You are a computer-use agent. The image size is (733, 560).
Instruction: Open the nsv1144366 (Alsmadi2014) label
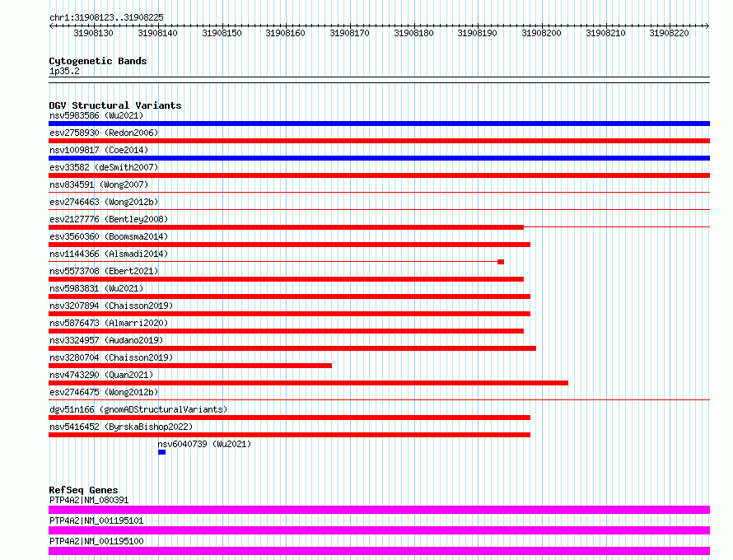[x=109, y=254]
